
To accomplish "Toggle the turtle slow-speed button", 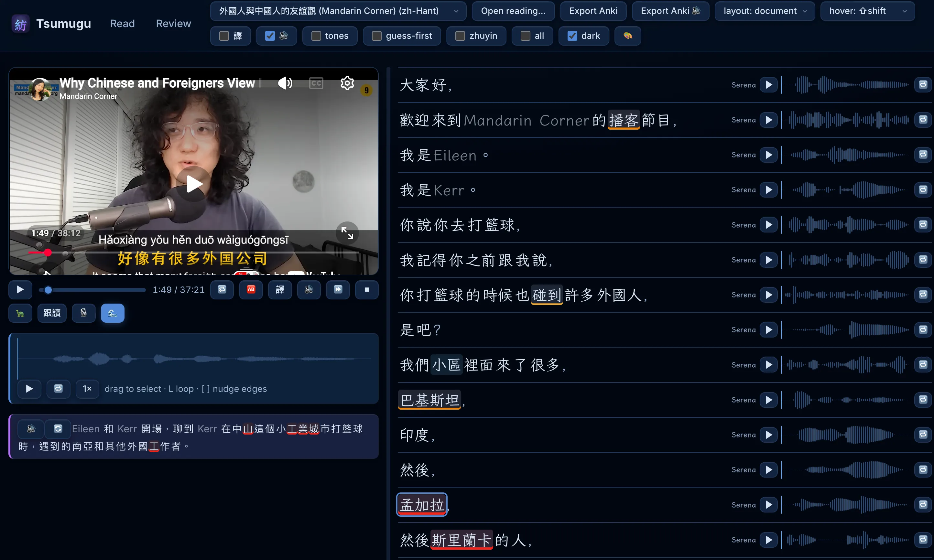I will point(20,313).
